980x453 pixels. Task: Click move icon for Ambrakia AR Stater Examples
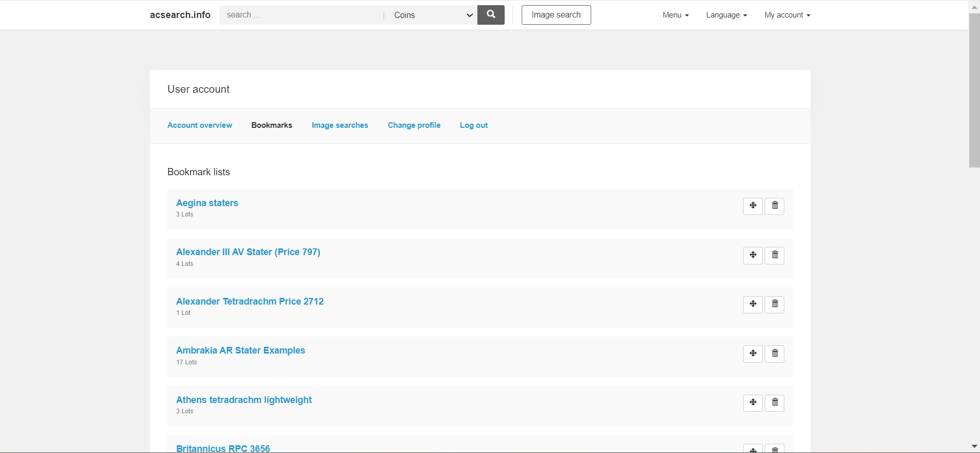click(752, 354)
